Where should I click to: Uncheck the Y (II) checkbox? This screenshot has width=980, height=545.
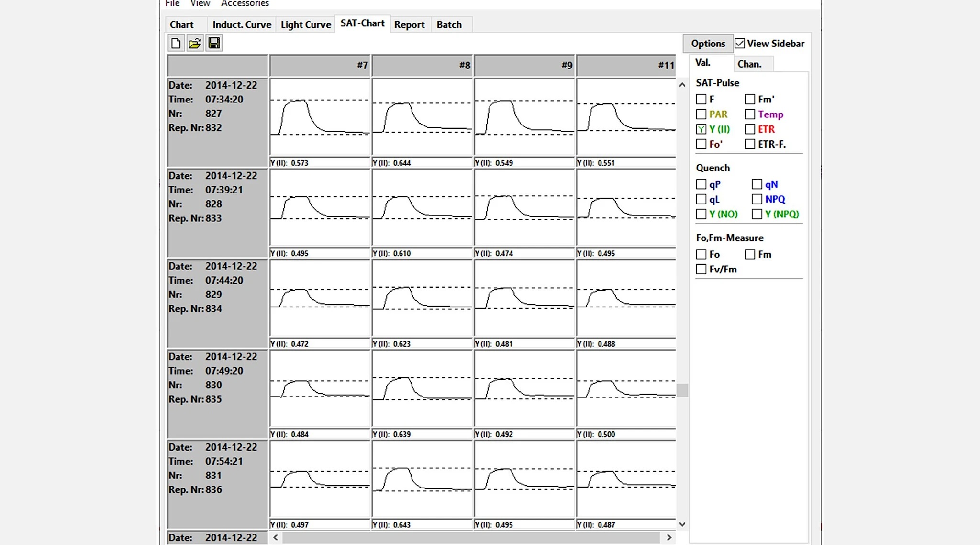[701, 129]
